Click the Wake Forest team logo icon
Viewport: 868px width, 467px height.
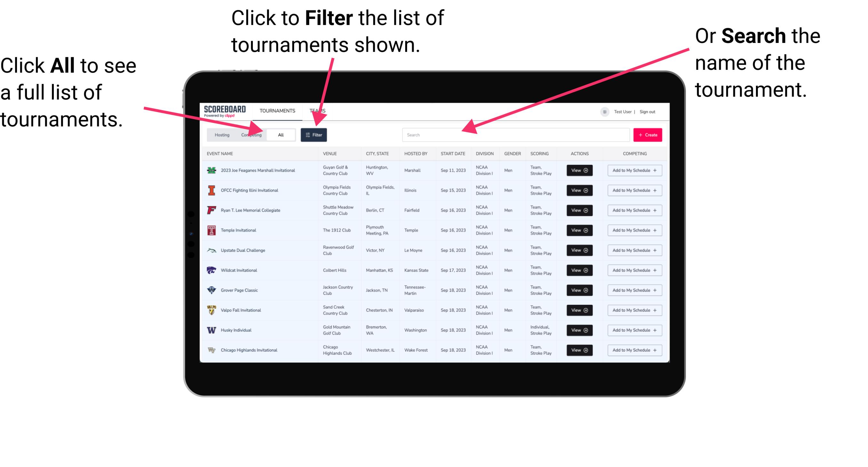211,350
